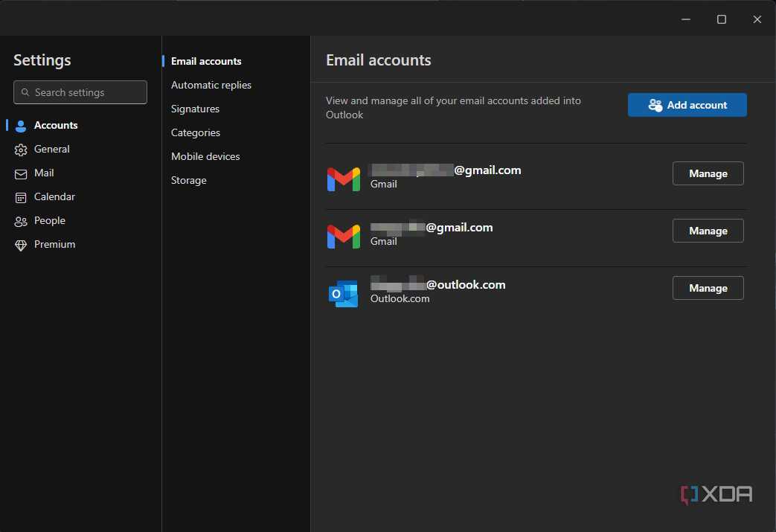Image resolution: width=776 pixels, height=532 pixels.
Task: Manage the outlook.com account
Action: (708, 288)
